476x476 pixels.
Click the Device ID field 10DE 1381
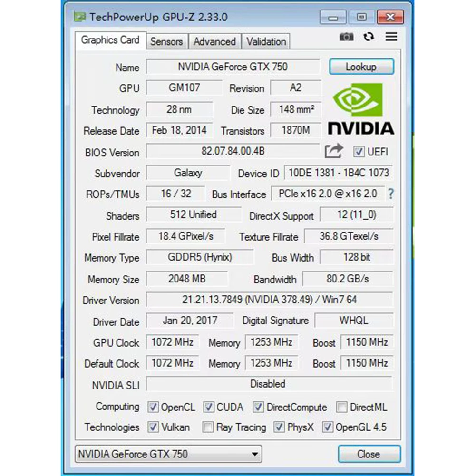pyautogui.click(x=339, y=173)
